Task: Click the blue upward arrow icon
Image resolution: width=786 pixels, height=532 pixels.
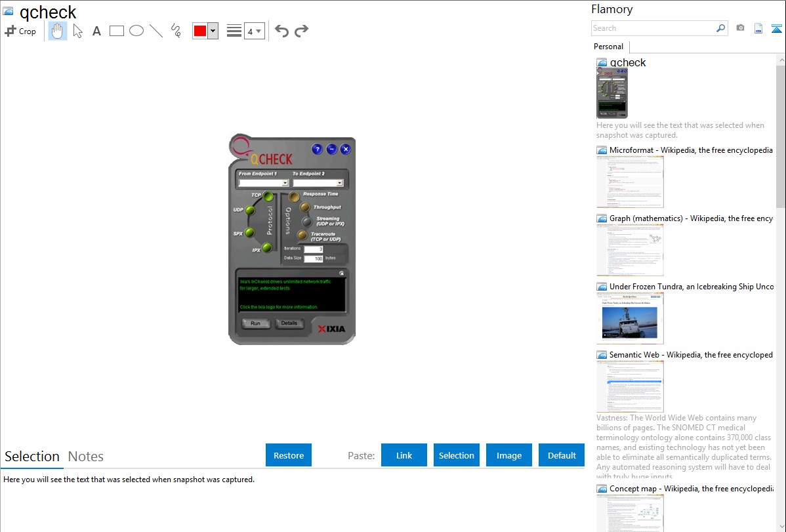Action: pos(776,29)
